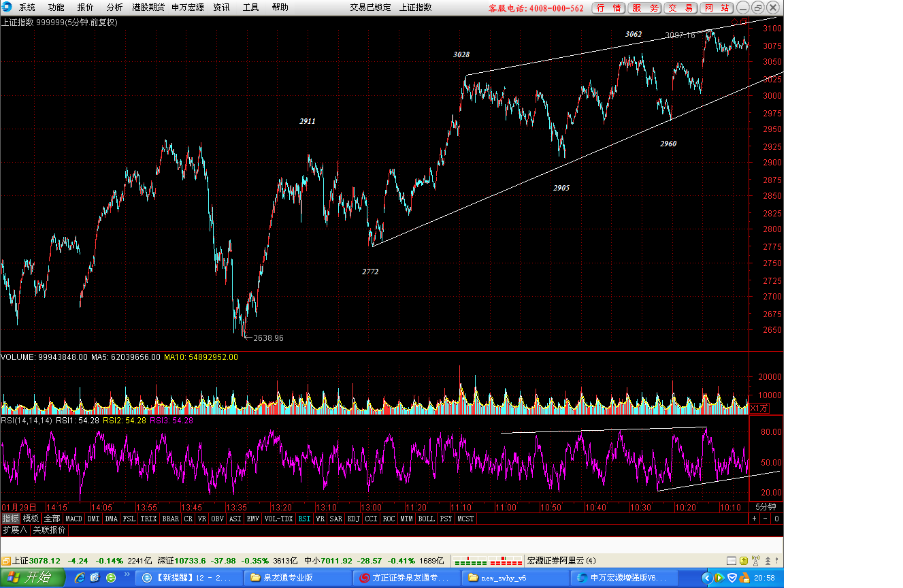The height and width of the screenshot is (588, 903).
Task: Open the 分析 menu
Action: tap(114, 7)
